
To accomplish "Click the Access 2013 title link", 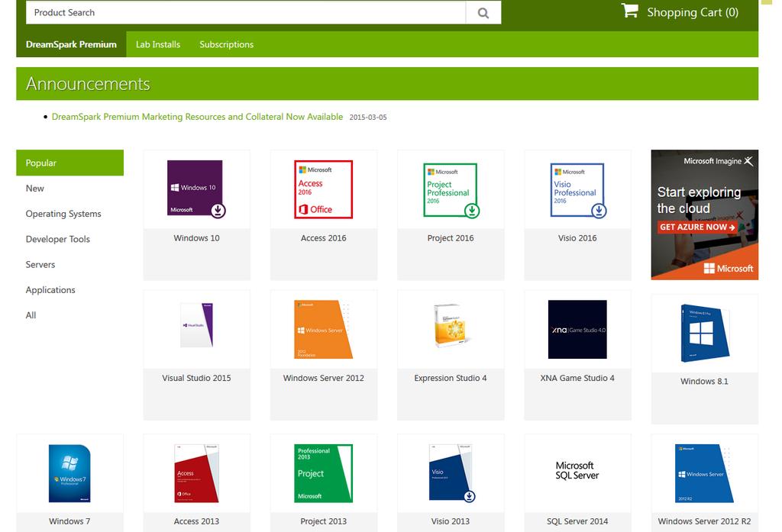I will coord(196,521).
